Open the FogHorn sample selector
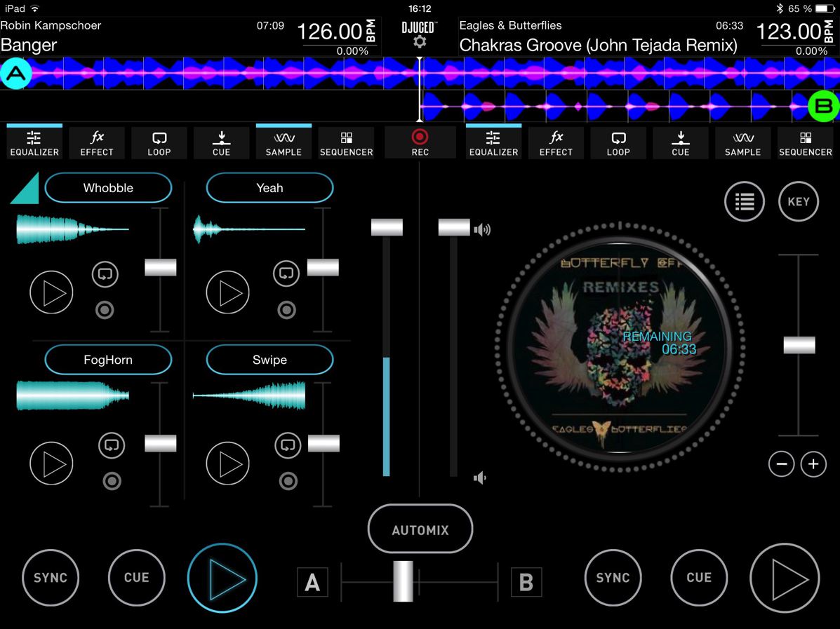 pos(108,360)
